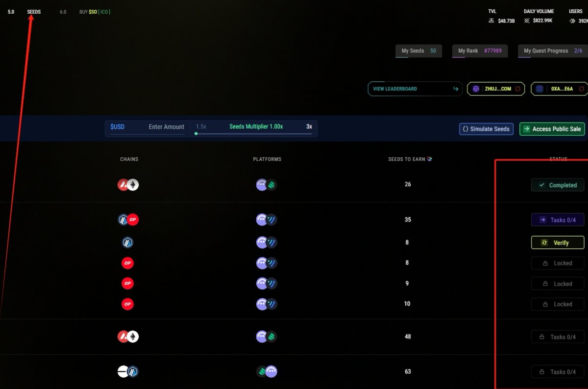Open the 6.0 menu item

tap(63, 12)
